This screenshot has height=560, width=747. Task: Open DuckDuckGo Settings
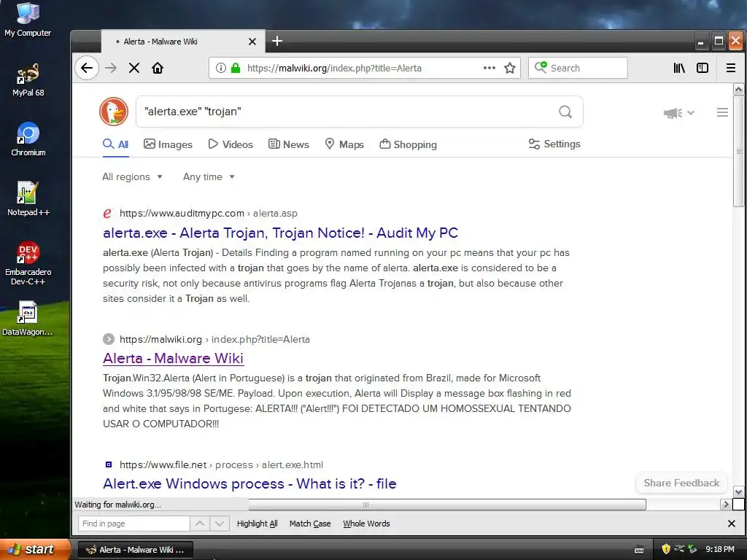554,144
